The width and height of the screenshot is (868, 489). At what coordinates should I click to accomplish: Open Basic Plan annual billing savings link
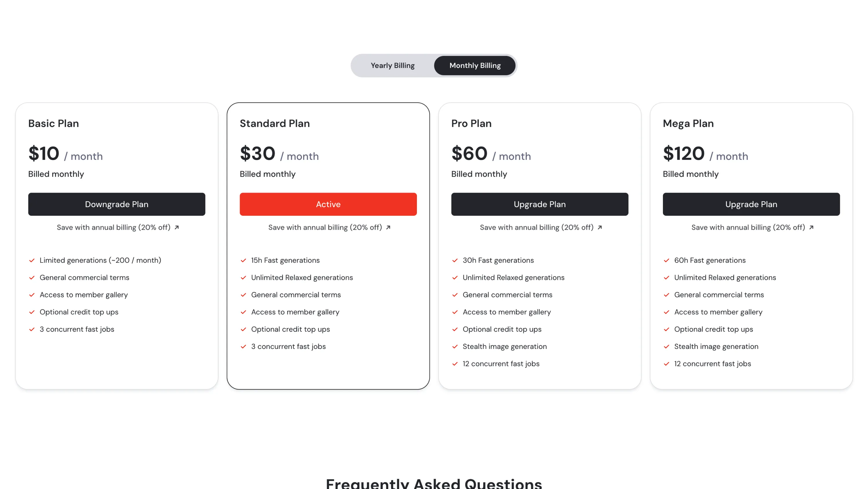[114, 228]
